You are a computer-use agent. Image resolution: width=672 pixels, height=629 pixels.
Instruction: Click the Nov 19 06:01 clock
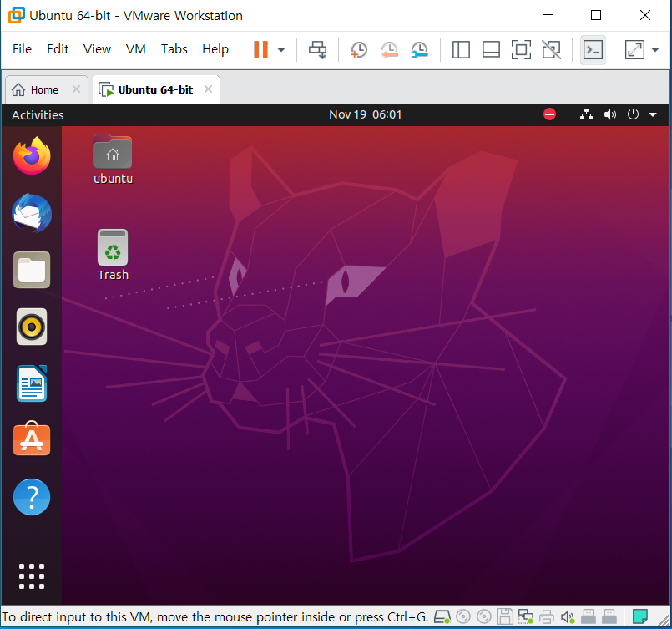coord(365,114)
